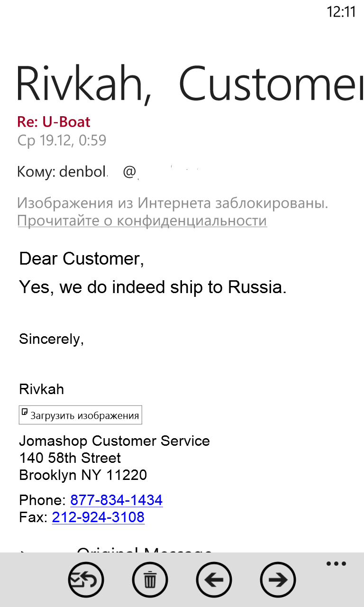Open 'Прочитайте о конфиденциальности' privacy link
The image size is (364, 607).
[142, 221]
